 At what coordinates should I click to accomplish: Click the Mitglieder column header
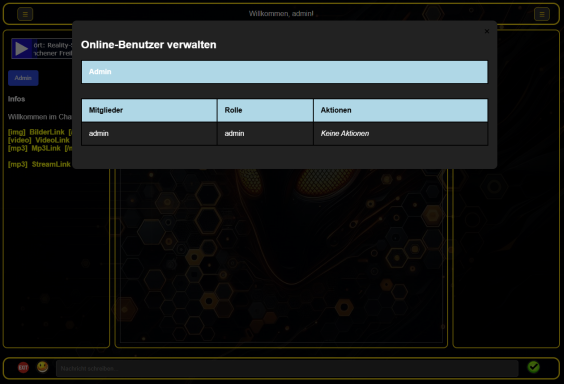149,110
